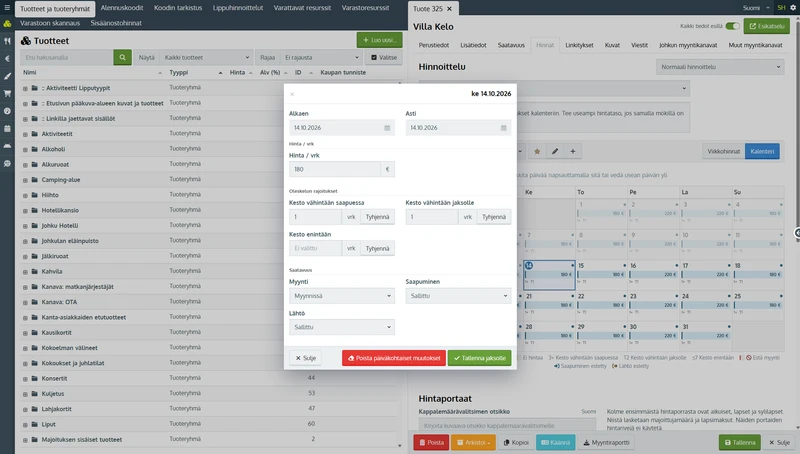The height and width of the screenshot is (454, 800).
Task: Click the orange Arkistoi button
Action: (473, 442)
